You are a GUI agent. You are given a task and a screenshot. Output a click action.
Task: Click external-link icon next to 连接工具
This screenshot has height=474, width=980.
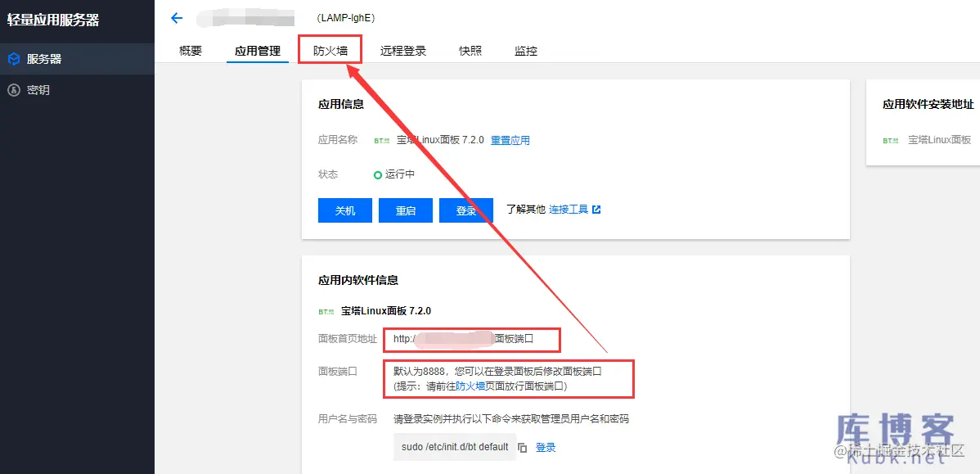tap(596, 210)
